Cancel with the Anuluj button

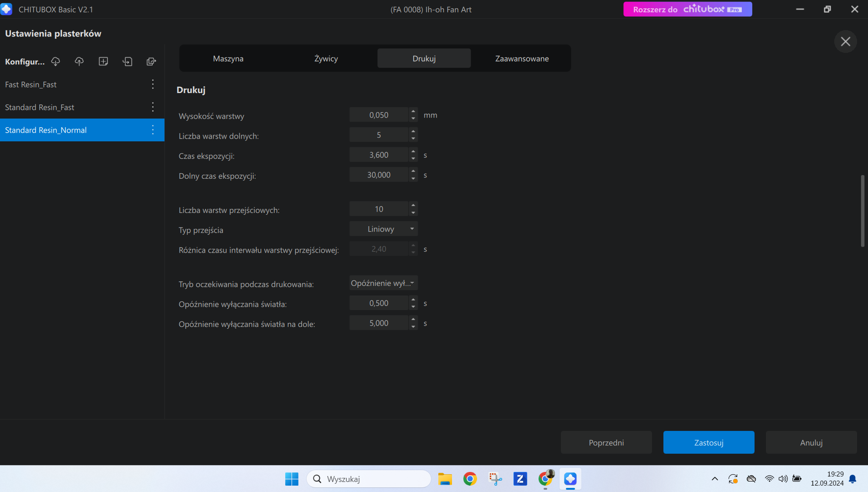tap(811, 442)
